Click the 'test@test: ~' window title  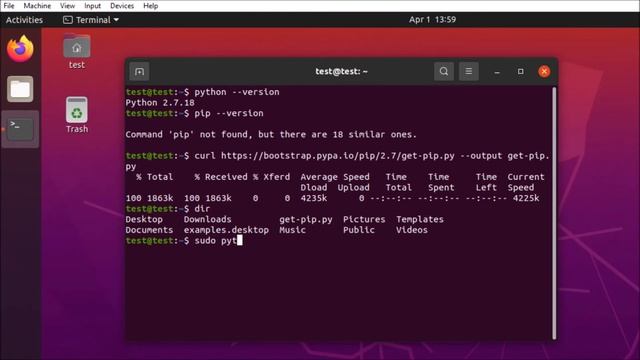341,71
